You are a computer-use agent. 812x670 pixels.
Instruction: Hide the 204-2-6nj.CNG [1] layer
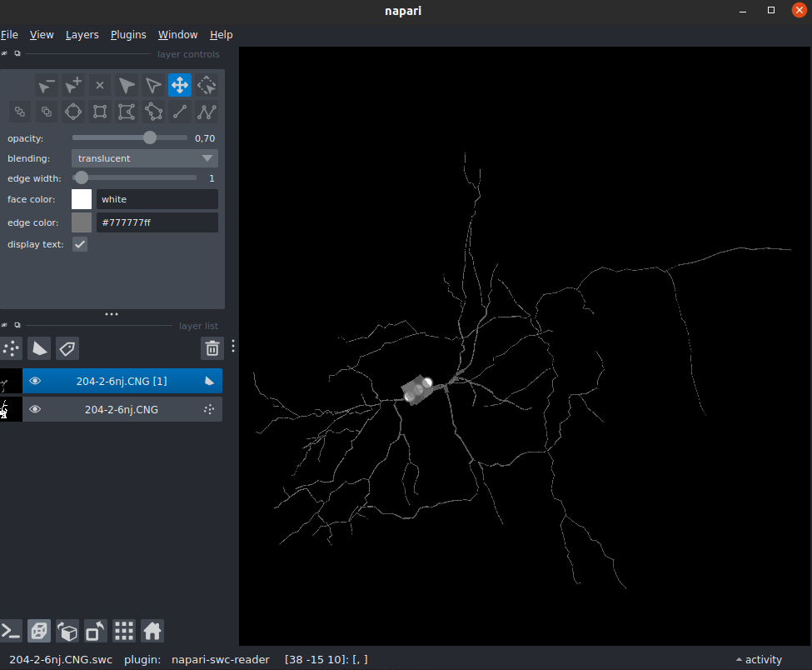pos(35,382)
